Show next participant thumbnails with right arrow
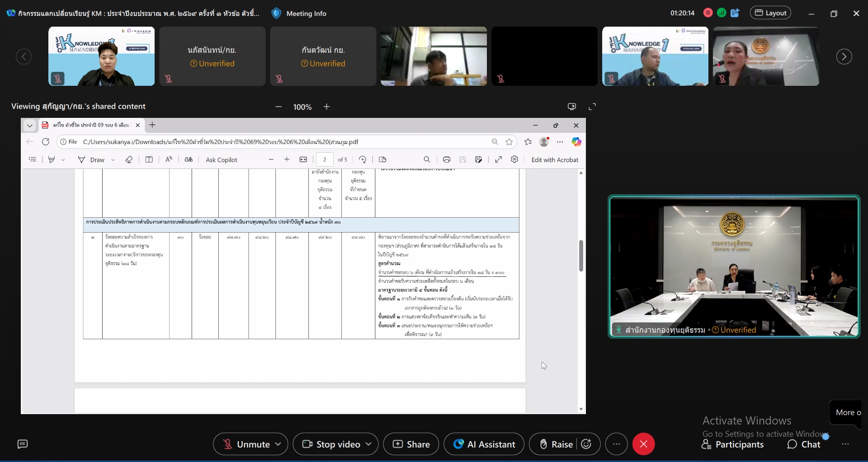This screenshot has width=868, height=462. click(844, 56)
